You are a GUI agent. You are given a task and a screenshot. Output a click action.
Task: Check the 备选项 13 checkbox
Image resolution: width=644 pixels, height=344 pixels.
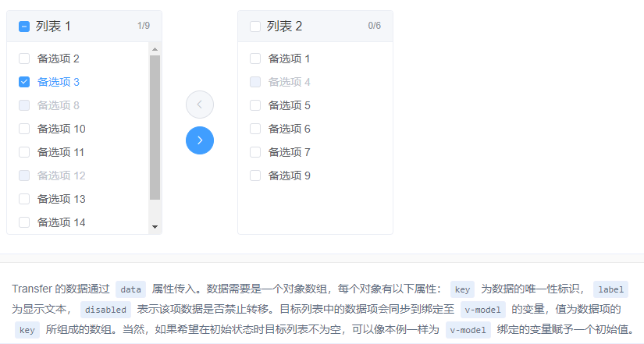(x=24, y=199)
